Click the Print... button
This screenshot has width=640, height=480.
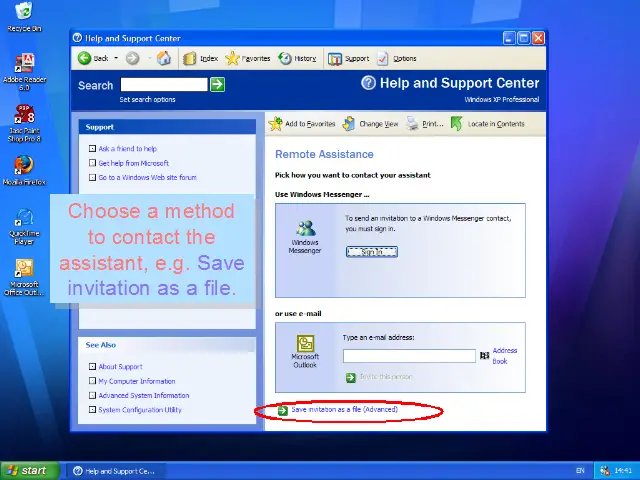point(424,124)
